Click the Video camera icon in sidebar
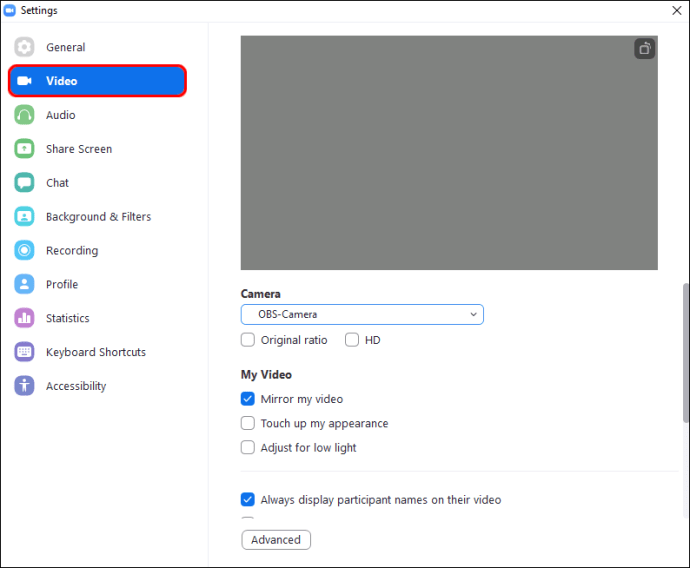The width and height of the screenshot is (690, 568). 24,81
